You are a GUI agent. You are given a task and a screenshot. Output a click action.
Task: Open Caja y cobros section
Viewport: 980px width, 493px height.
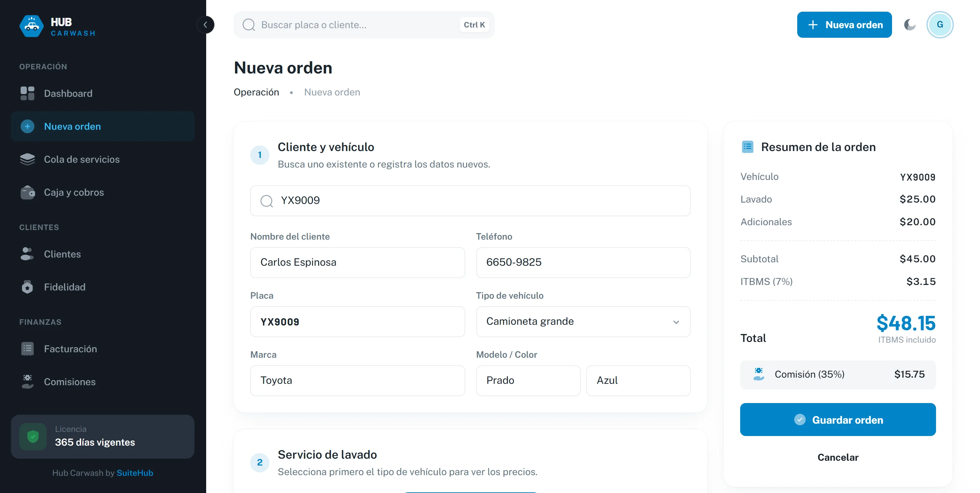pyautogui.click(x=103, y=193)
